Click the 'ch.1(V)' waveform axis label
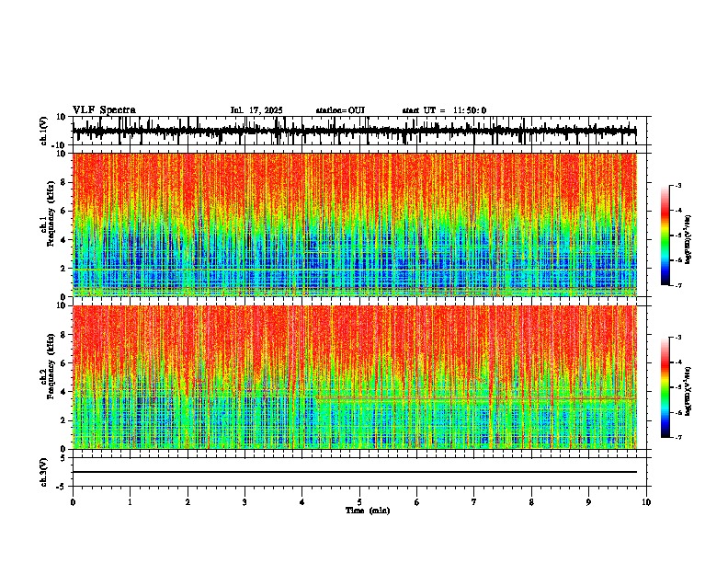 pyautogui.click(x=44, y=131)
